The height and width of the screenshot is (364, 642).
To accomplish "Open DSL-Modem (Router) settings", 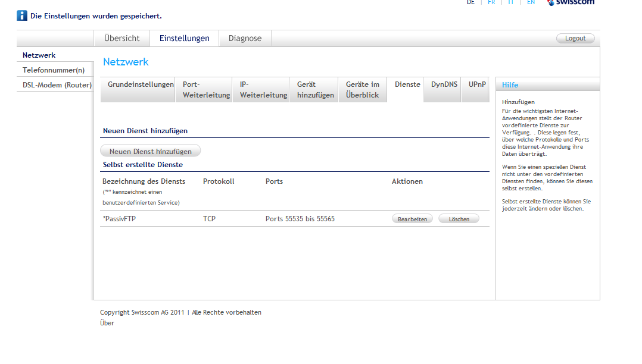I will coord(57,84).
